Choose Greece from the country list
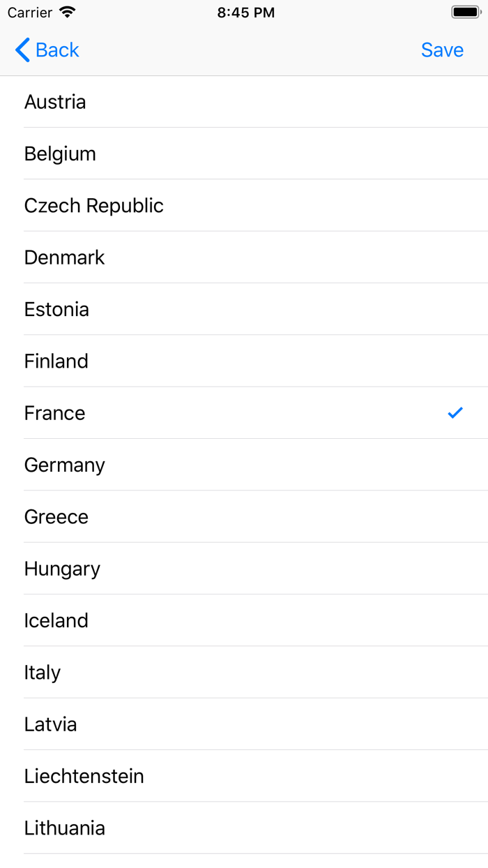488x868 pixels. [x=244, y=516]
